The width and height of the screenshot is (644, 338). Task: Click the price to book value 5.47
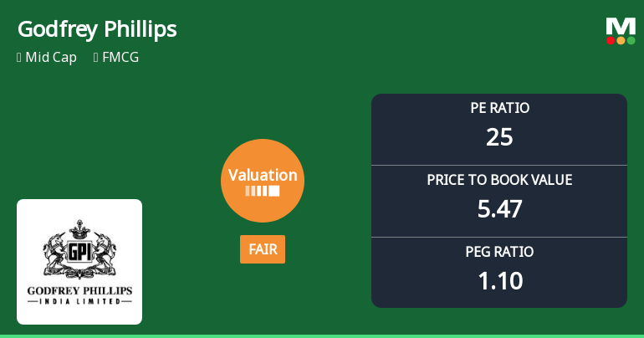[499, 209]
